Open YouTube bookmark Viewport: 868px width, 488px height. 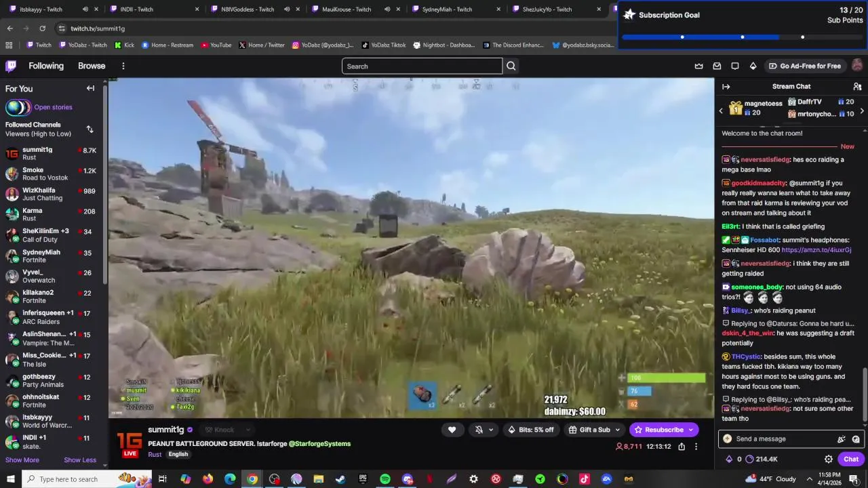216,45
